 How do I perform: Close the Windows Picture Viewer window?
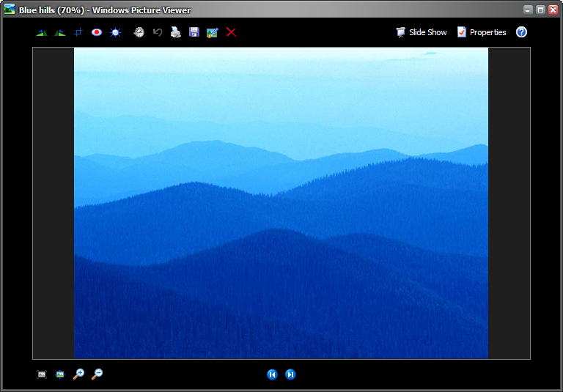coord(553,10)
